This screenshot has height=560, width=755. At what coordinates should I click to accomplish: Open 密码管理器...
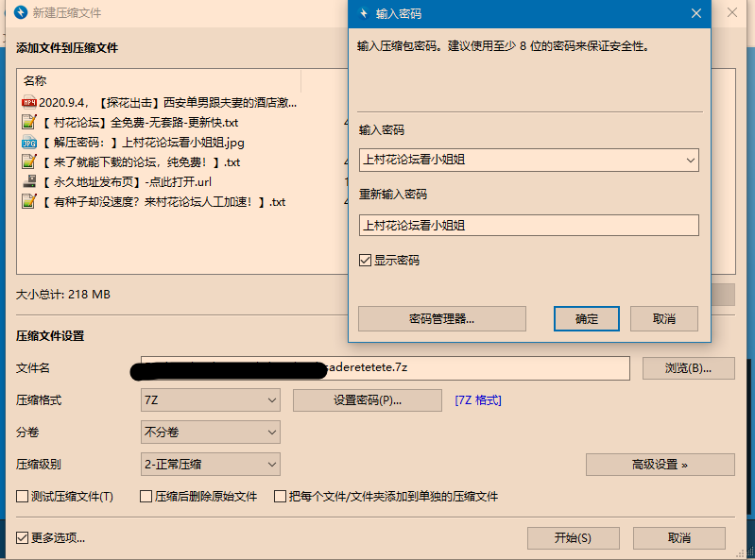click(442, 318)
